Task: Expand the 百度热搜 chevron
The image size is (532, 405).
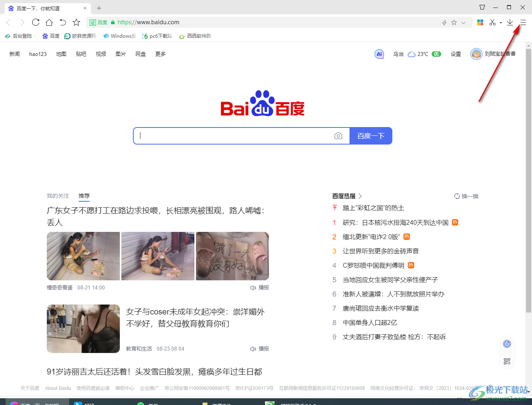Action: pos(360,196)
